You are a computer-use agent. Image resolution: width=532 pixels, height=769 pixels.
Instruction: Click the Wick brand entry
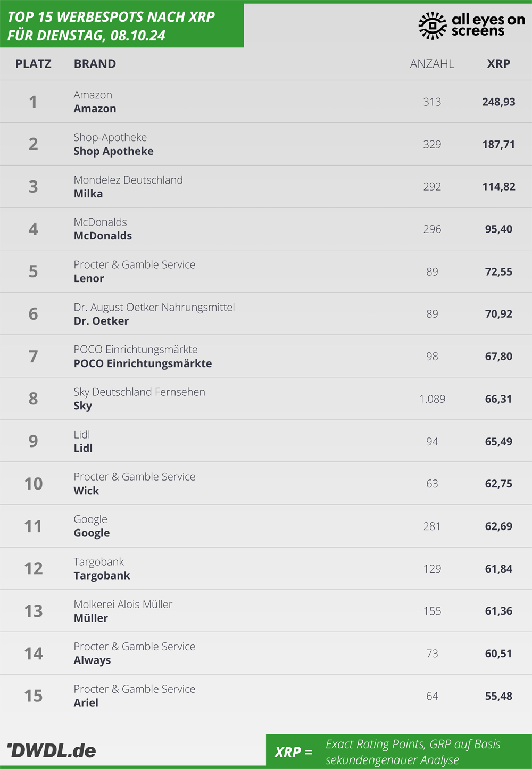(86, 491)
